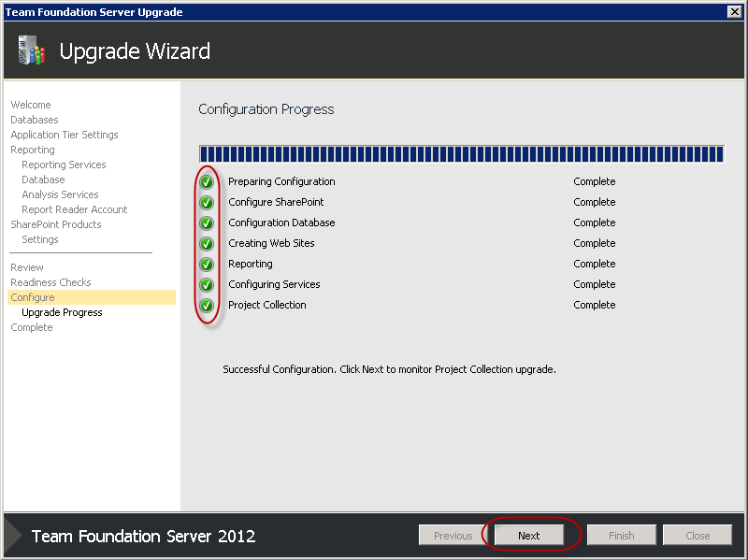Viewport: 748px width, 560px height.
Task: Click the Reporting step green check icon
Action: coord(207,264)
